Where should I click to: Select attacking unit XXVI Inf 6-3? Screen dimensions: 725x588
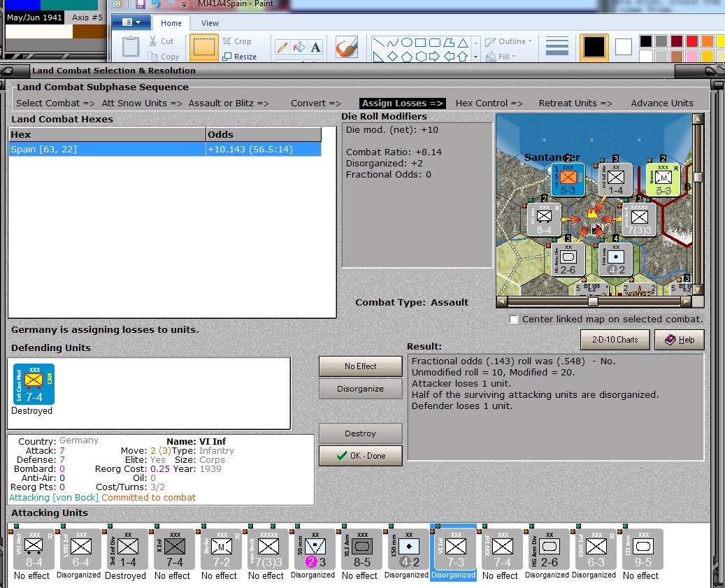[596, 549]
